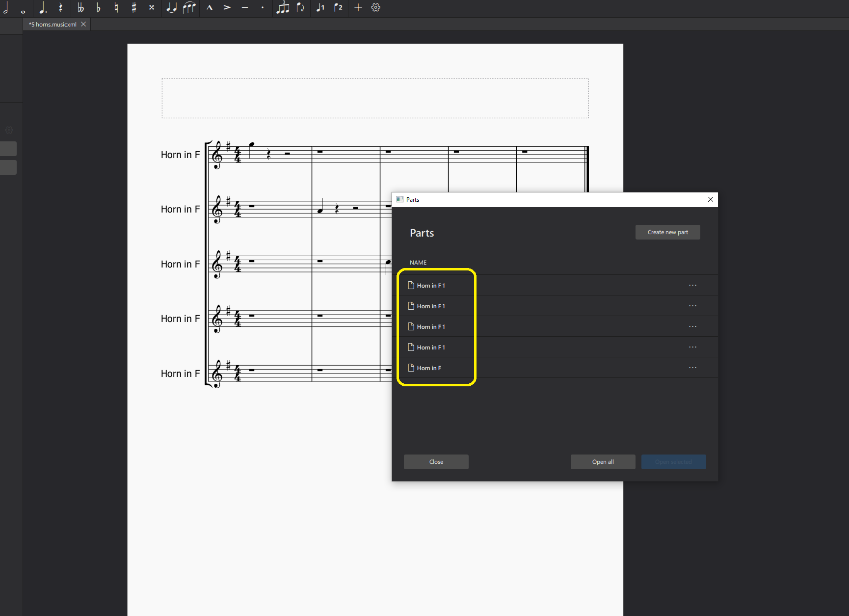Screen dimensions: 849x616
Task: Select the natural accidental
Action: pos(116,7)
